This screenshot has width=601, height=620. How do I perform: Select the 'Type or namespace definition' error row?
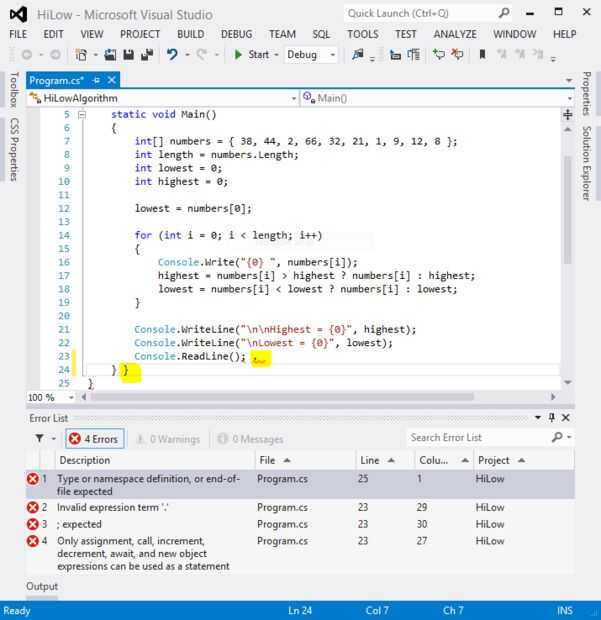300,485
